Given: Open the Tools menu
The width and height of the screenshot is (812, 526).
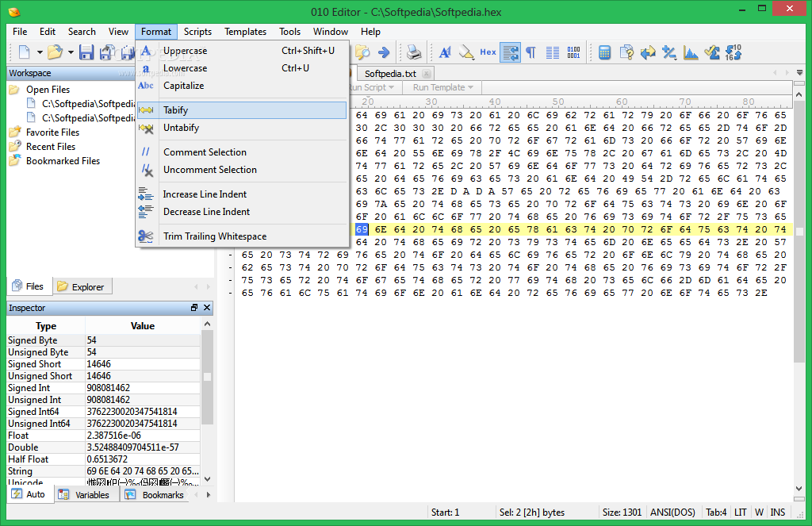Looking at the screenshot, I should 290,32.
